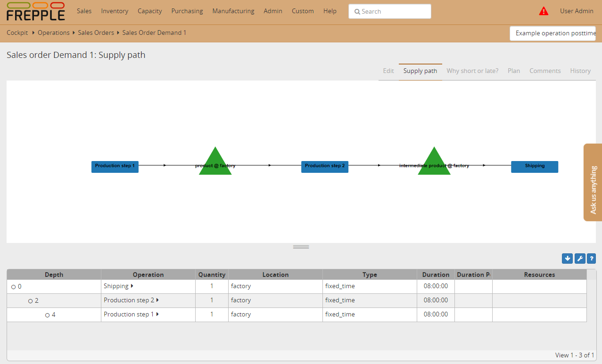
Task: Open the Ask us anything side panel
Action: tap(593, 182)
